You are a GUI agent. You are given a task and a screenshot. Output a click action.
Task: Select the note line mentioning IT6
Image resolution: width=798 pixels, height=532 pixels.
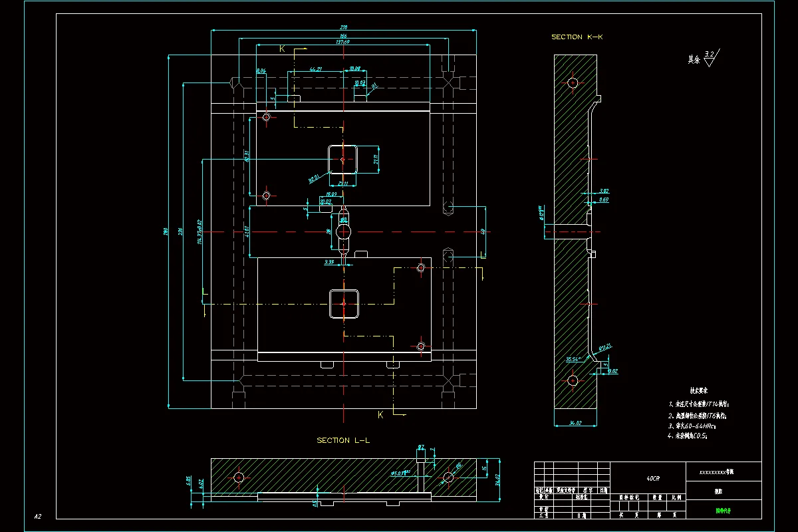tap(697, 415)
